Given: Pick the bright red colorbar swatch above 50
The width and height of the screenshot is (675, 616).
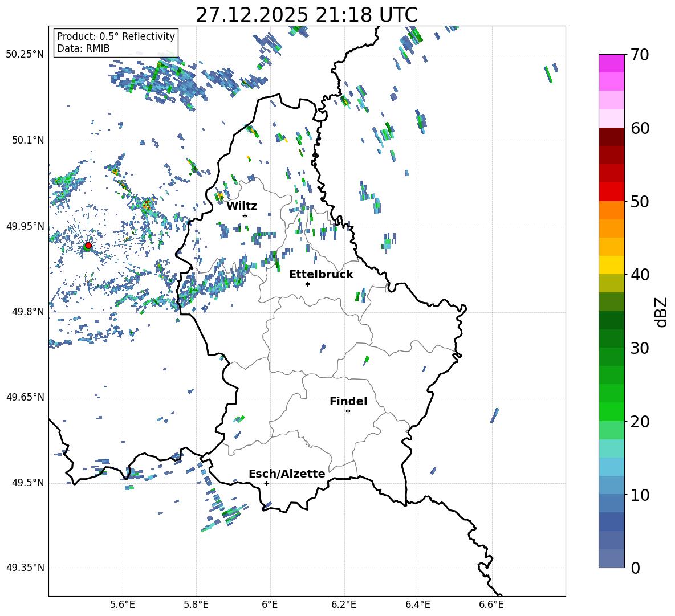Looking at the screenshot, I should click(x=612, y=191).
